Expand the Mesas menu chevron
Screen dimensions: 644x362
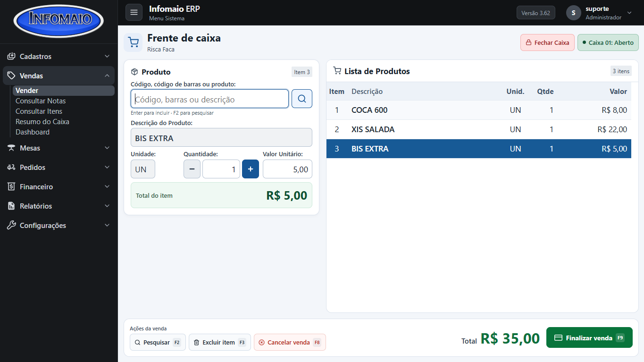[107, 148]
